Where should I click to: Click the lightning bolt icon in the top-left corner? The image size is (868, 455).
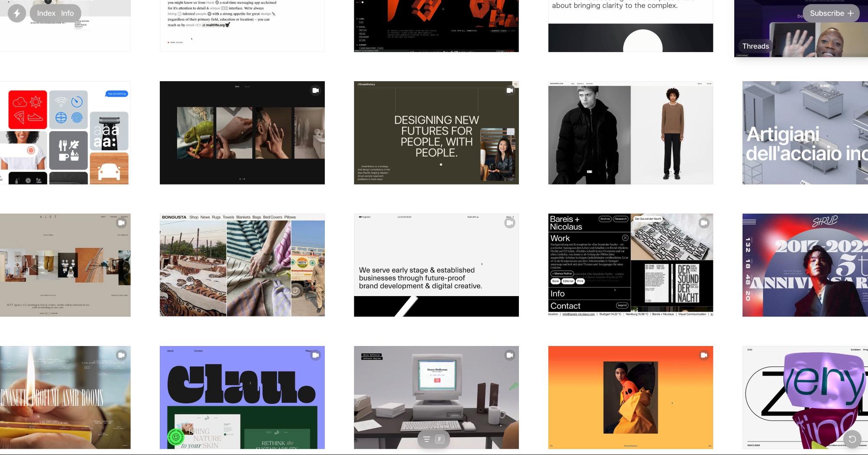coord(17,13)
